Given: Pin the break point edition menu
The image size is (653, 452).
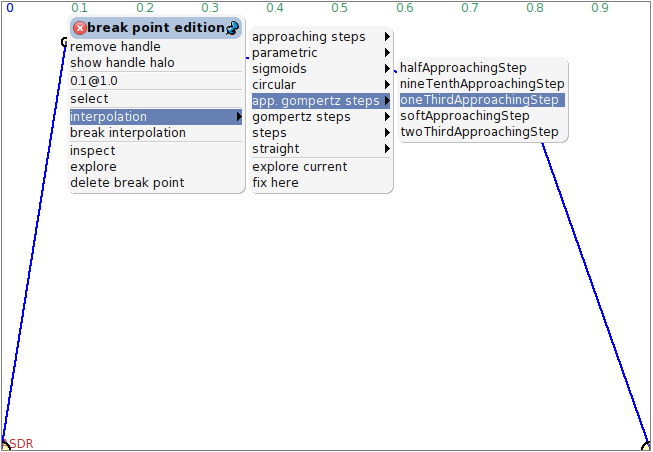Looking at the screenshot, I should point(232,28).
